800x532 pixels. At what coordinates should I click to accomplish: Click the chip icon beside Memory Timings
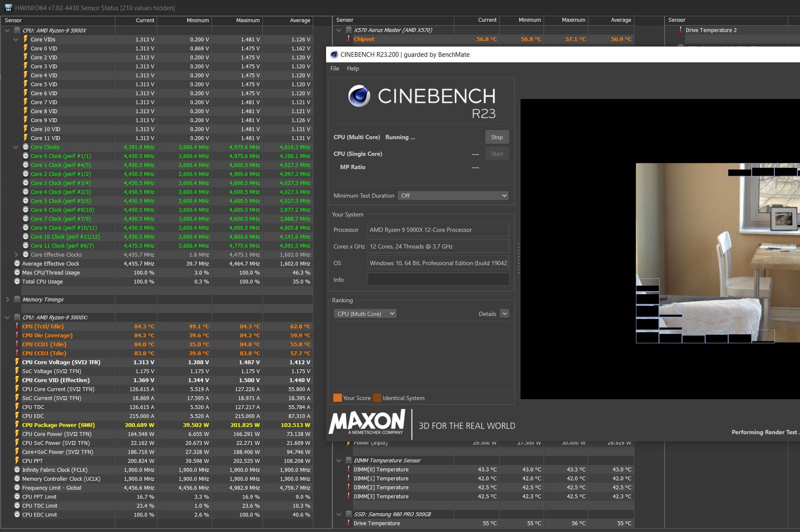(x=17, y=299)
